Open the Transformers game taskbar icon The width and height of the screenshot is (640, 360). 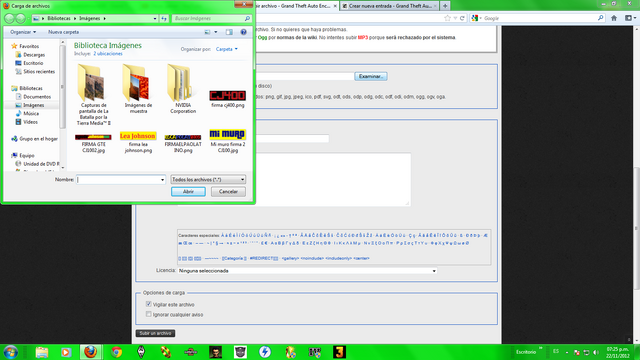(240, 352)
